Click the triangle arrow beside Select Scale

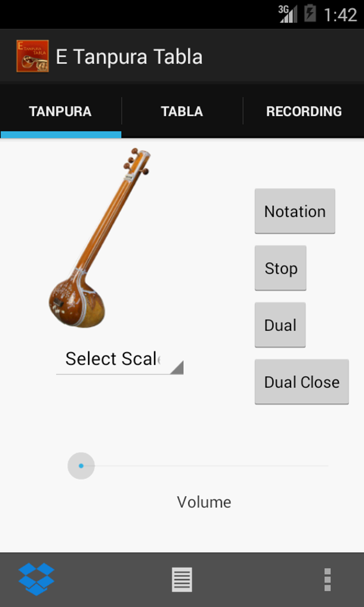tap(177, 368)
